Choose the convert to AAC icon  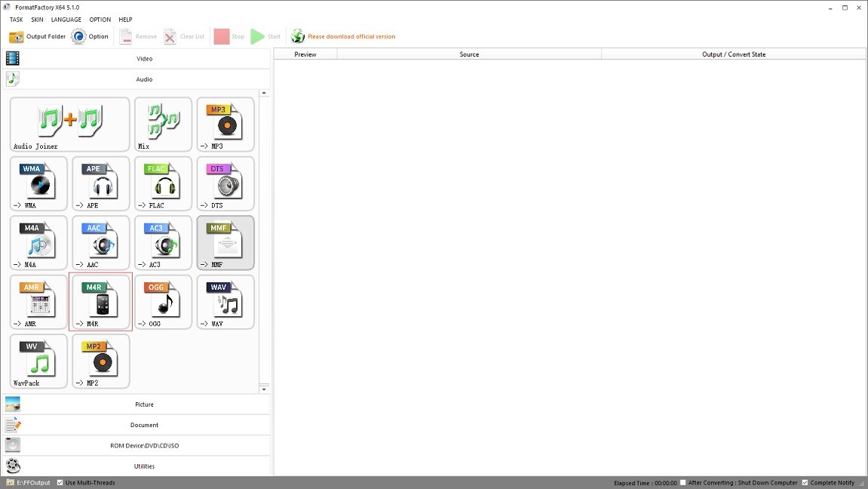(101, 242)
